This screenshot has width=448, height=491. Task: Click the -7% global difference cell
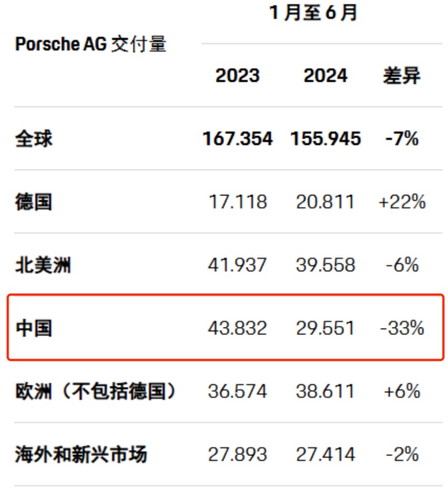(402, 139)
